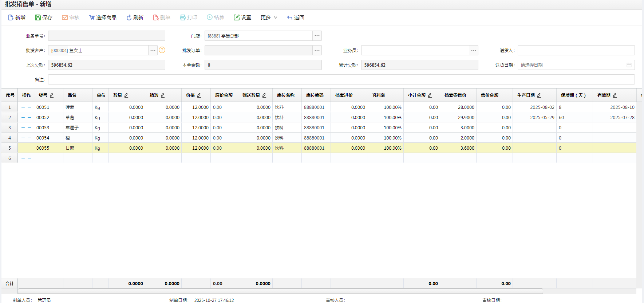Screen dimensions: 644x303
Task: Click the horizontal scrollbar below the table
Action: pos(280,291)
